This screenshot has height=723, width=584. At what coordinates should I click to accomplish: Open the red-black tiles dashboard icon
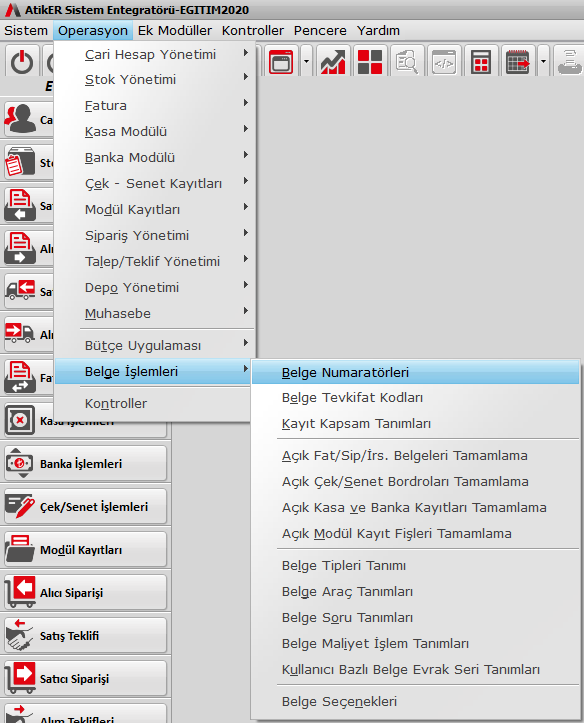pyautogui.click(x=370, y=61)
